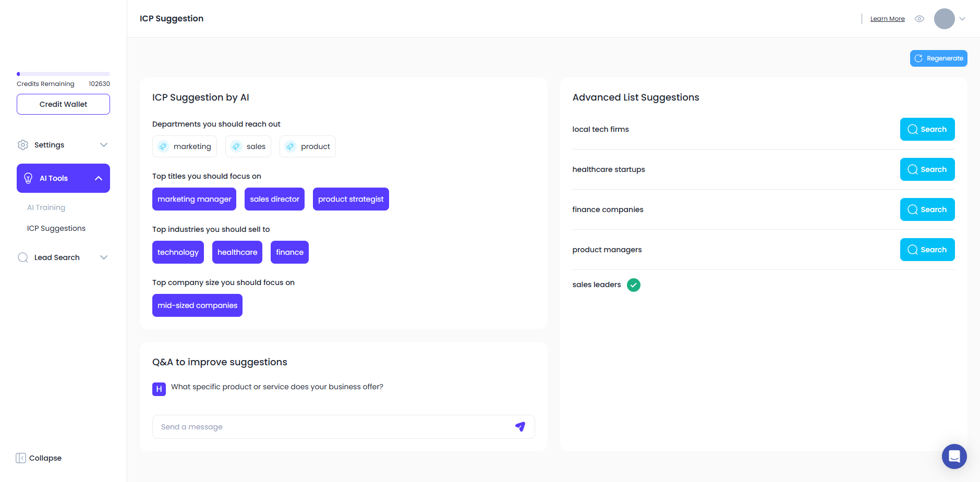Click the refresh icon on the Regenerate button
The image size is (980, 482).
[919, 58]
